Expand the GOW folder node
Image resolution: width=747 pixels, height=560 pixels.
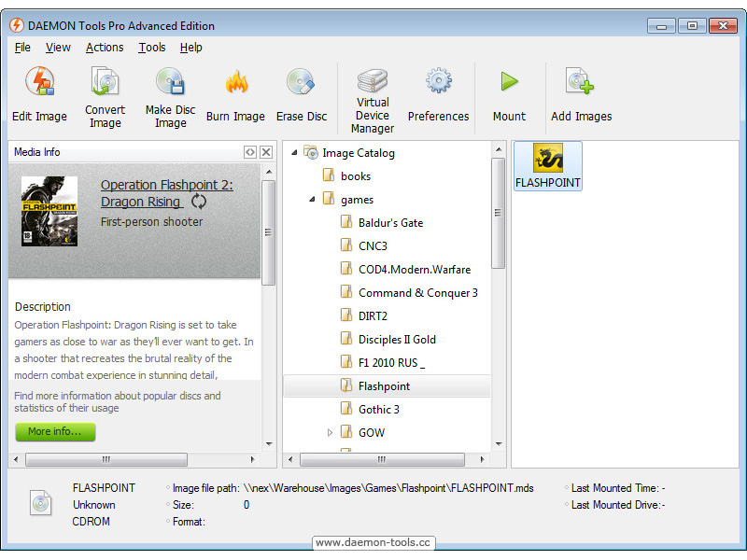pos(330,433)
